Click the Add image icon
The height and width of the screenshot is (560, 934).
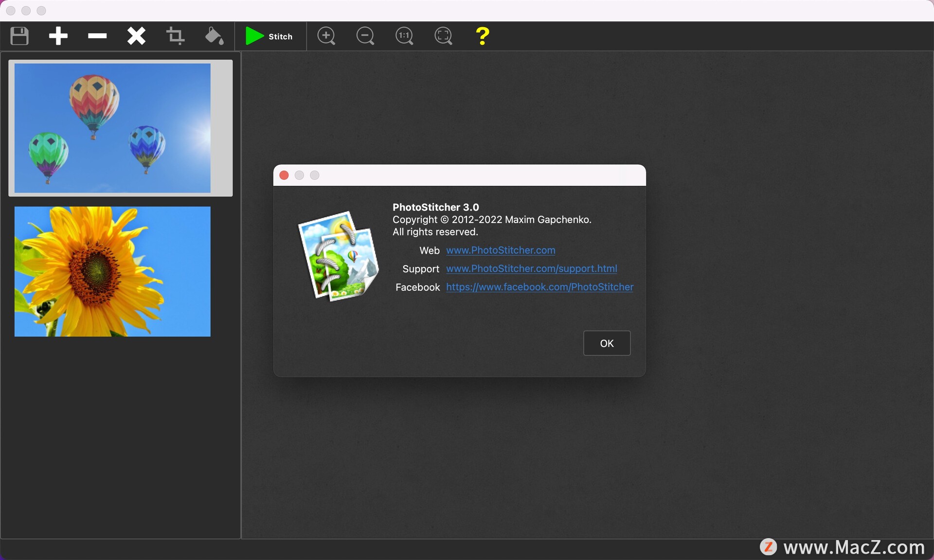tap(58, 36)
